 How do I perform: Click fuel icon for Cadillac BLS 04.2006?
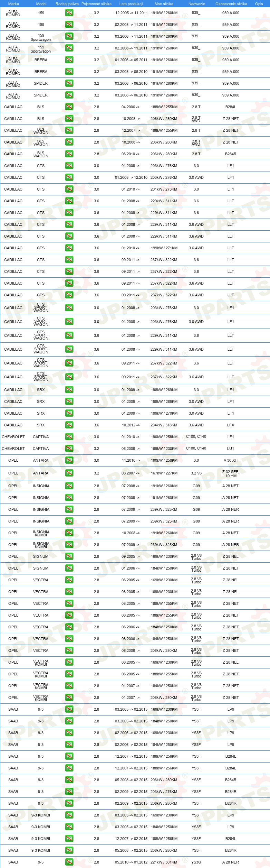click(69, 107)
